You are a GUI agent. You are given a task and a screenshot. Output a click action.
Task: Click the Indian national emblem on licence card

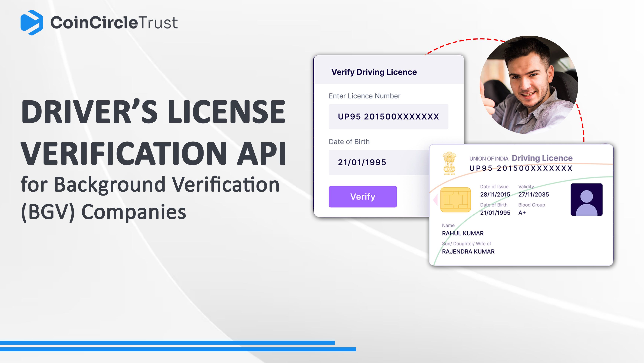pos(449,163)
